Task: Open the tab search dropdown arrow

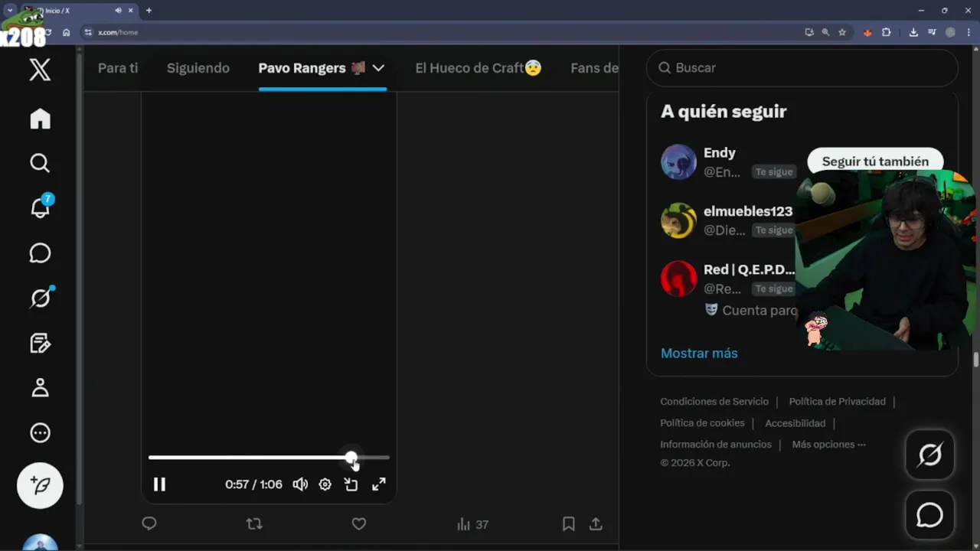Action: (x=10, y=11)
